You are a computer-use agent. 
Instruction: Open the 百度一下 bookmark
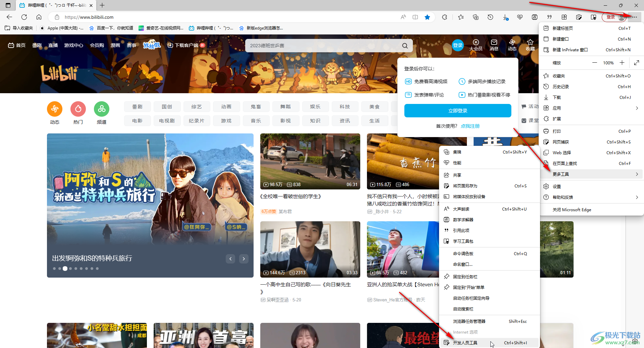pos(111,28)
